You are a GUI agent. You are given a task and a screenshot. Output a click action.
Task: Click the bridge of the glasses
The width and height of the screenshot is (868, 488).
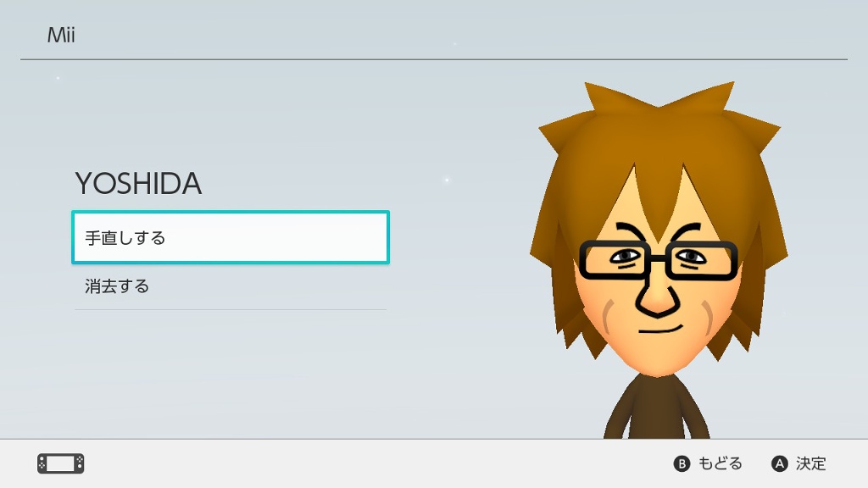(658, 258)
